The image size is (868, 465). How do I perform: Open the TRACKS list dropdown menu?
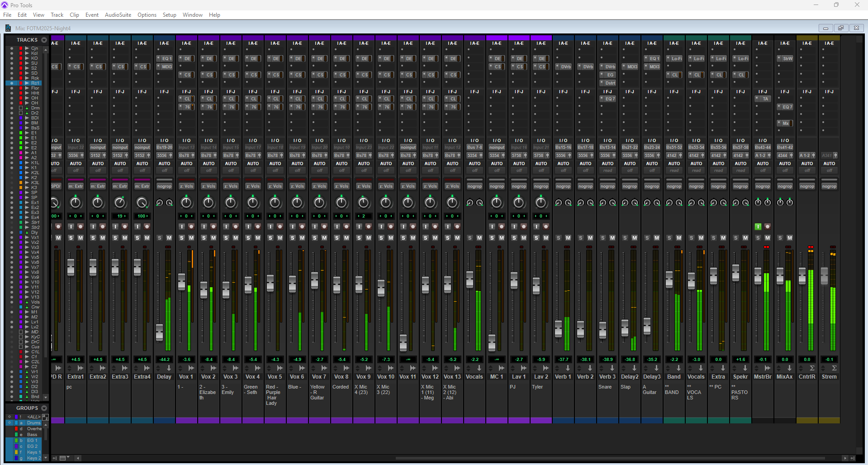point(44,40)
